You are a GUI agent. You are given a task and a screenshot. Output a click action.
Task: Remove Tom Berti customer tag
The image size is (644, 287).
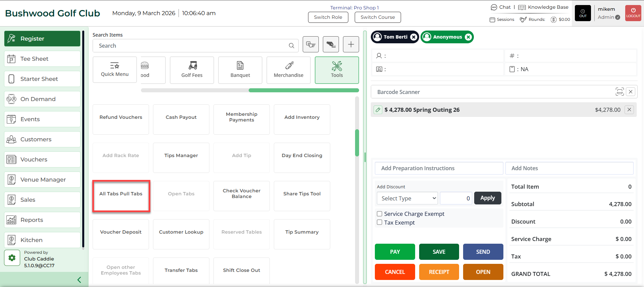tap(414, 37)
